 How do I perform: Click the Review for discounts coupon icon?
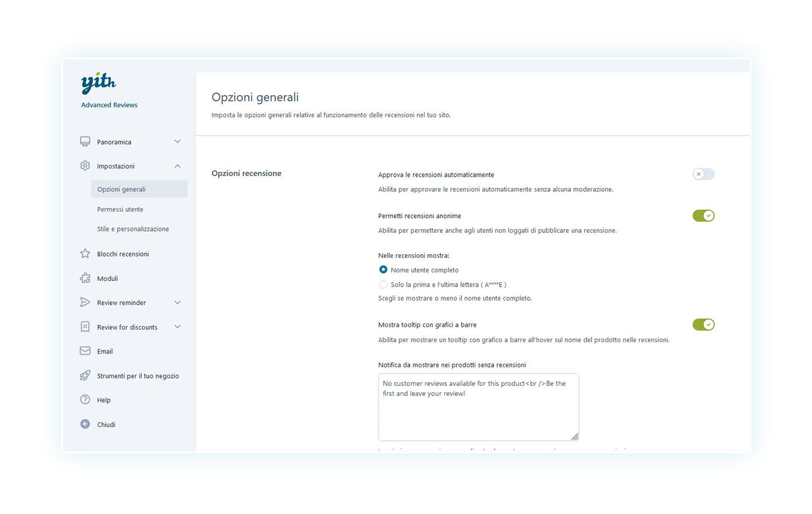(x=85, y=327)
